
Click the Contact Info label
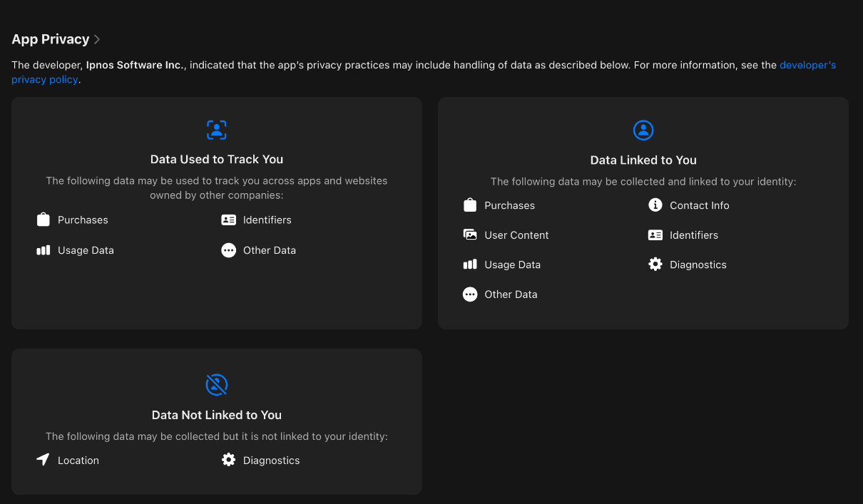click(x=700, y=205)
